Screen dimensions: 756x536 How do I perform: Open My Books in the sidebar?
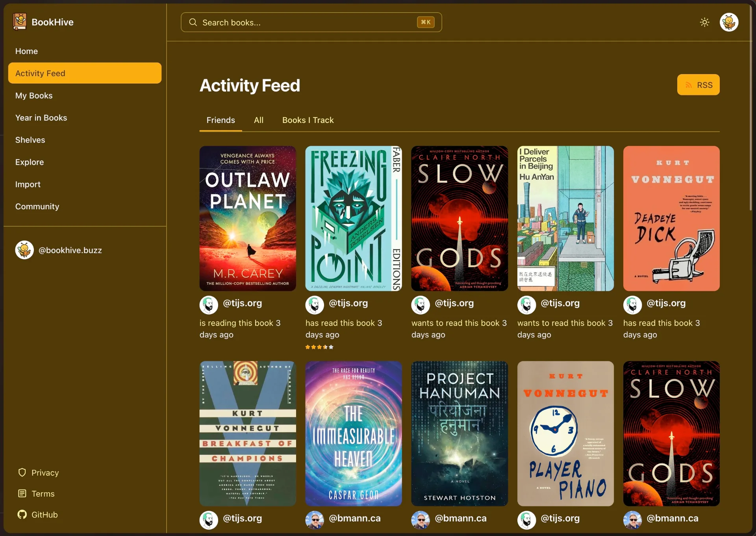[x=34, y=95]
